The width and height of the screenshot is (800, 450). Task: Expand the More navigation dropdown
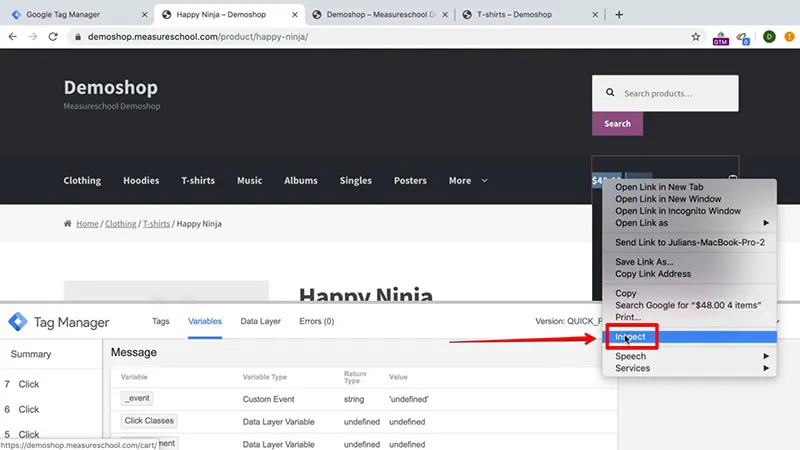pos(468,181)
